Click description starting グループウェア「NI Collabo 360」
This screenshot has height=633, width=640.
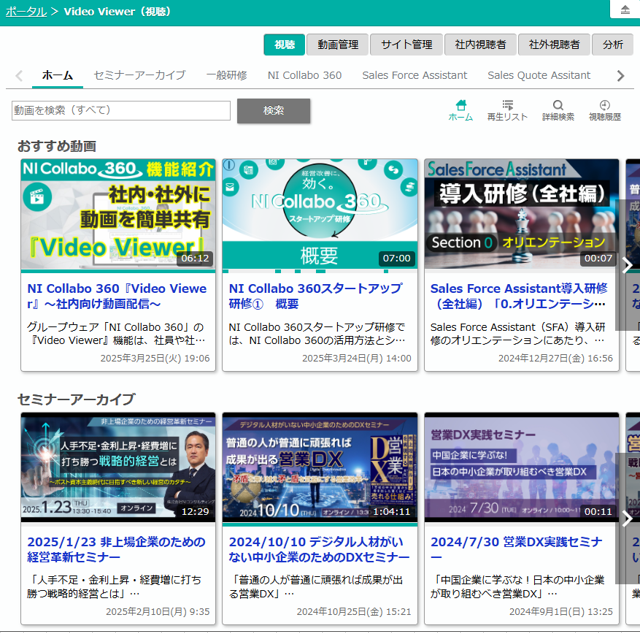click(x=116, y=334)
